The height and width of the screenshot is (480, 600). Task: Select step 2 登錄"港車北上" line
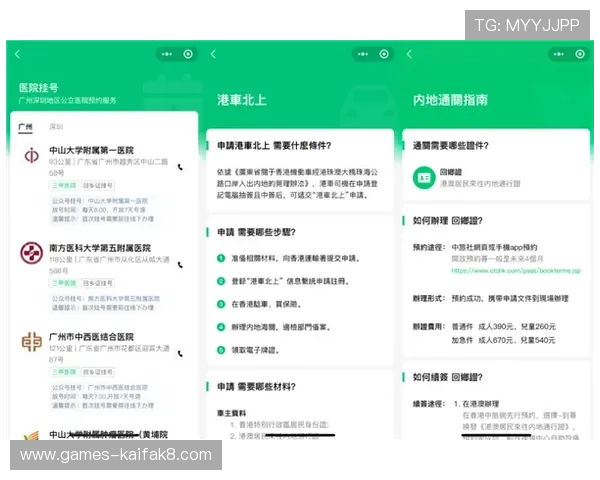pos(283,281)
